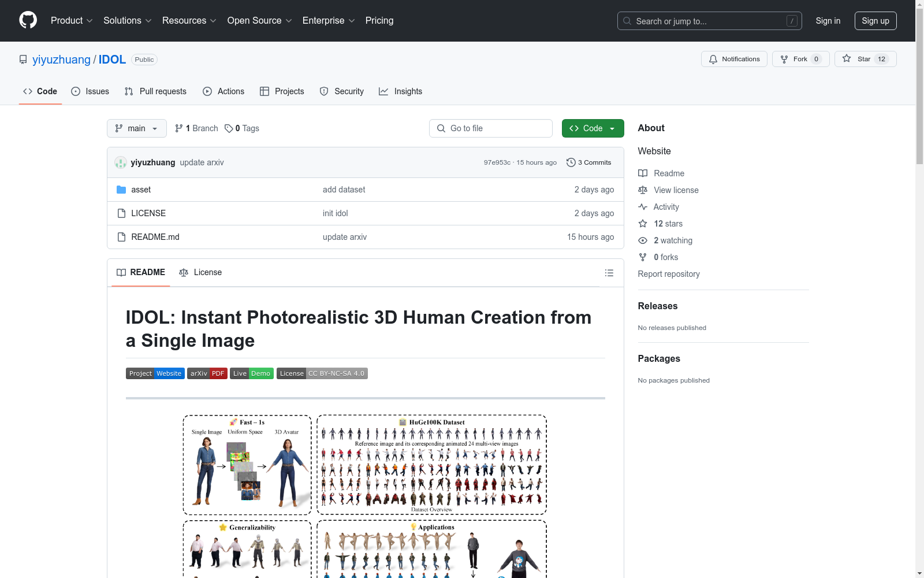924x578 pixels.
Task: Click the Sign up button
Action: [875, 21]
